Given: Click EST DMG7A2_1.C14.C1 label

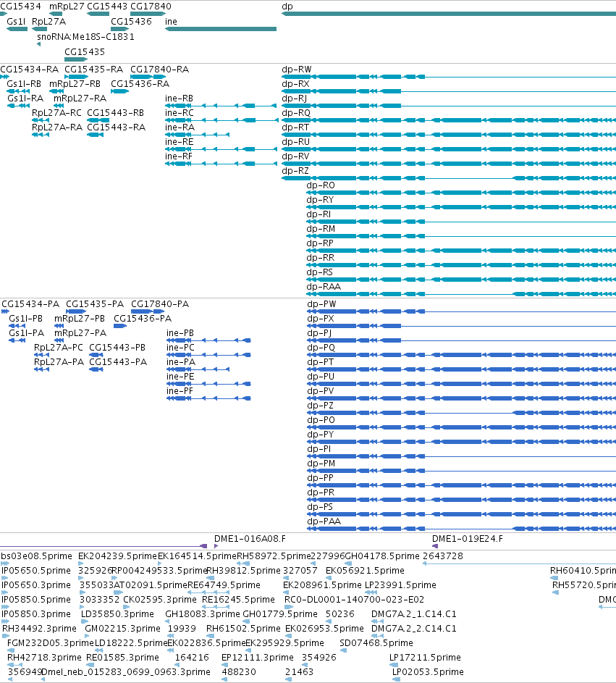Looking at the screenshot, I should tap(413, 614).
